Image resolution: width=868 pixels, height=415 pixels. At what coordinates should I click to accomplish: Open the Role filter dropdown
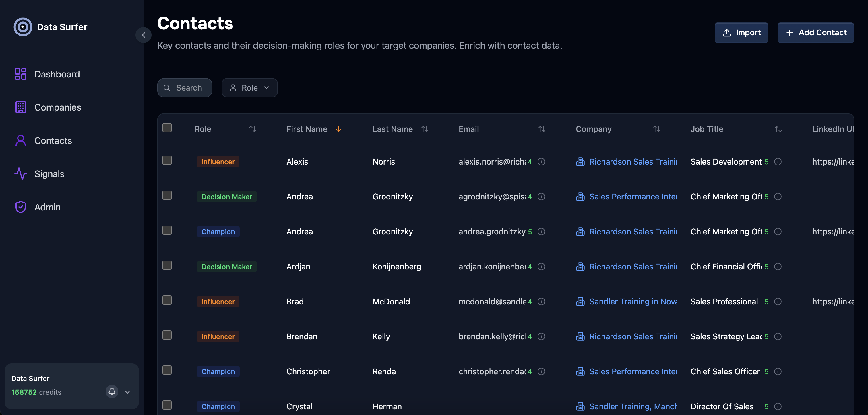[249, 87]
